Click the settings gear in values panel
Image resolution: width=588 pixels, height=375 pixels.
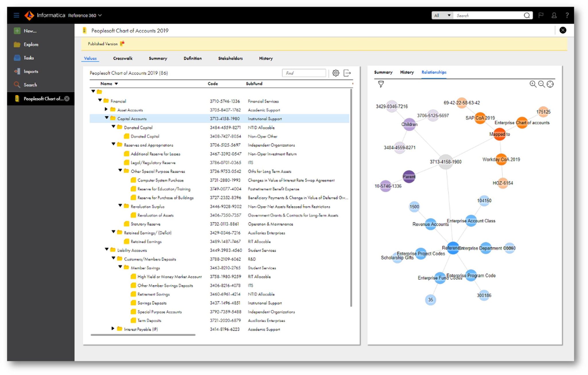click(336, 73)
